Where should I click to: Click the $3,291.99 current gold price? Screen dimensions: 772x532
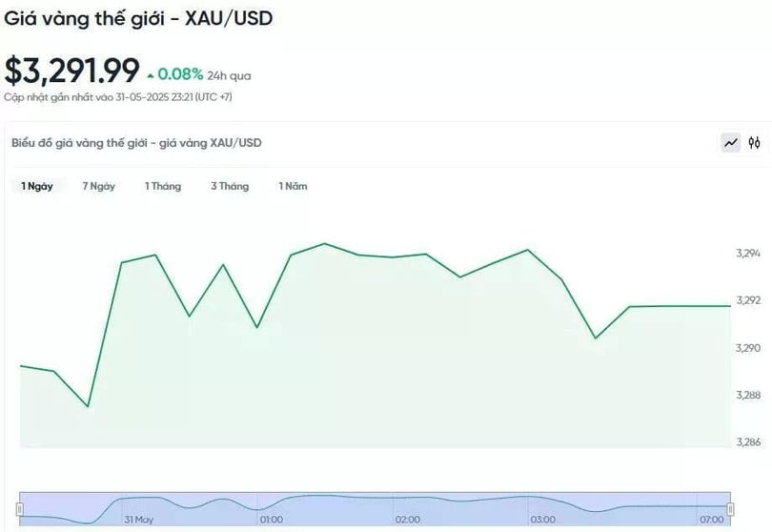71,71
